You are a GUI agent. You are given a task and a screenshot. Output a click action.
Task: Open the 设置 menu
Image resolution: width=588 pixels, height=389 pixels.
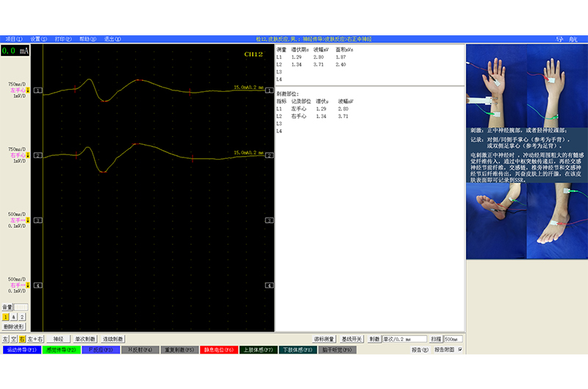coord(38,39)
